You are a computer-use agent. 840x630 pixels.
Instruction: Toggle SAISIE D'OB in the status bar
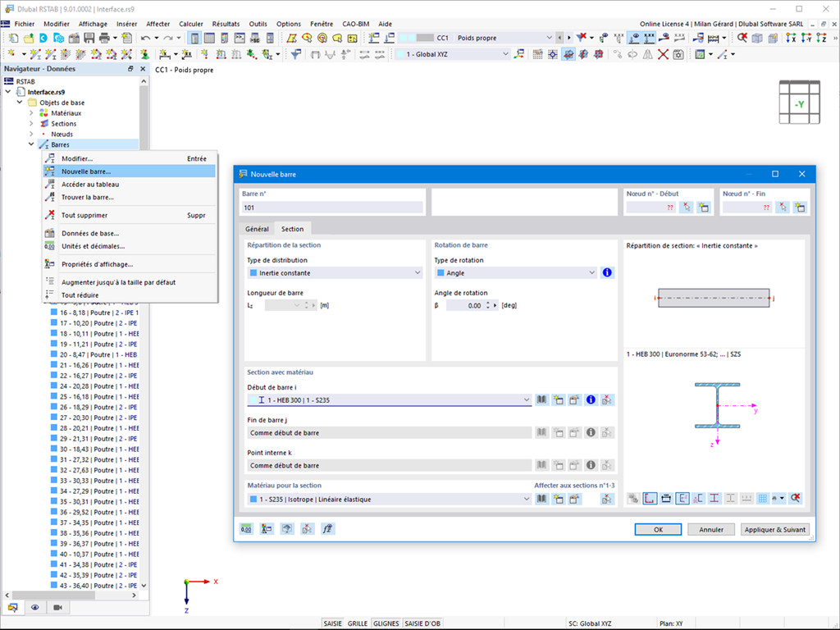(x=422, y=623)
